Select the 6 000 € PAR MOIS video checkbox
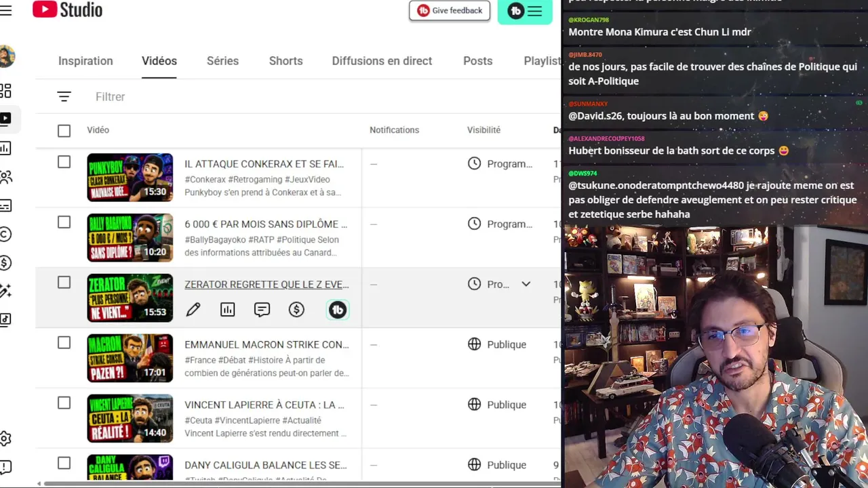The width and height of the screenshot is (868, 488). tap(64, 222)
